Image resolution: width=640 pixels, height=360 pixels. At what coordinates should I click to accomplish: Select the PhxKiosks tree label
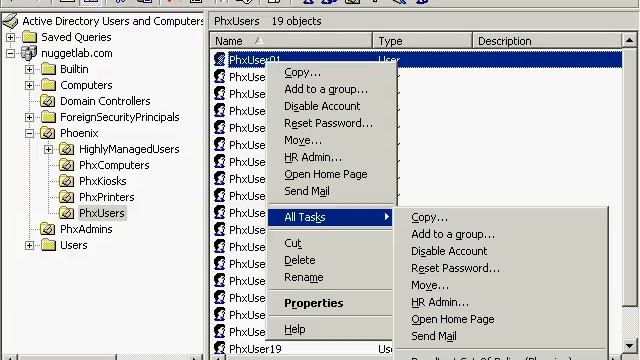click(x=103, y=181)
